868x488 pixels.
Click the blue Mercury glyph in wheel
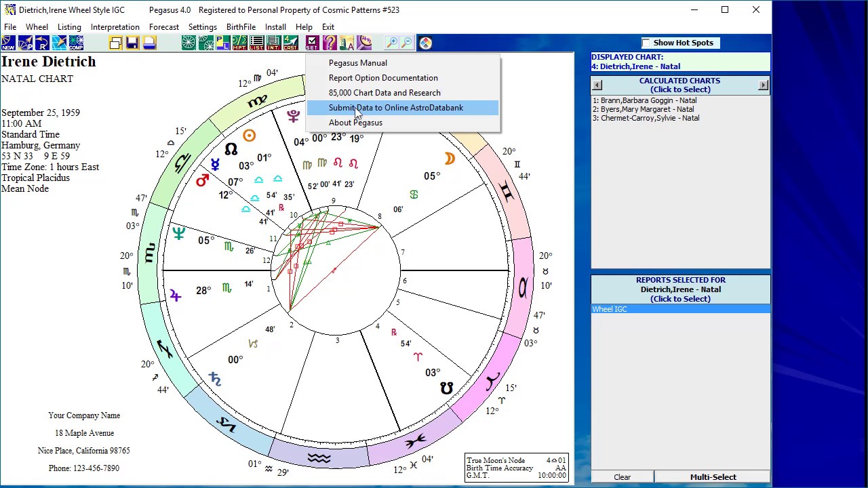[x=215, y=165]
